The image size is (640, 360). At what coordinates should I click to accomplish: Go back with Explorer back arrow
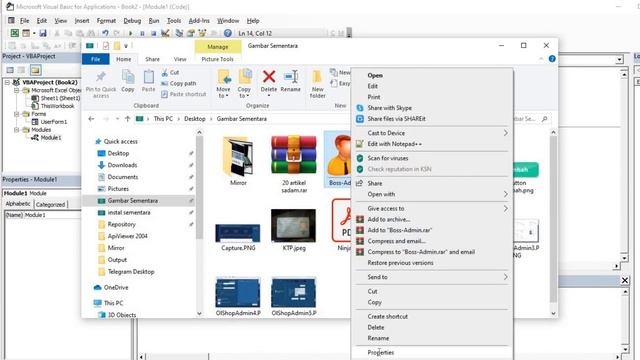(91, 119)
